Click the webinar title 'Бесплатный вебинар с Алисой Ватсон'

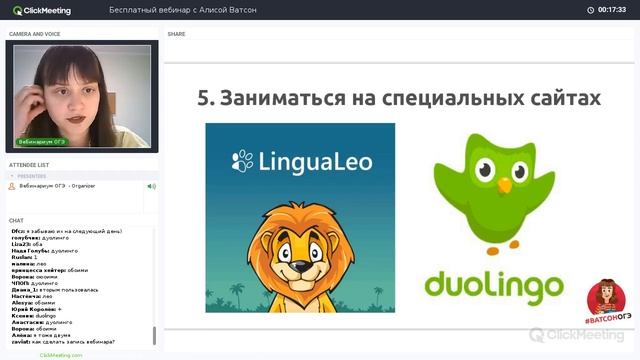[183, 10]
